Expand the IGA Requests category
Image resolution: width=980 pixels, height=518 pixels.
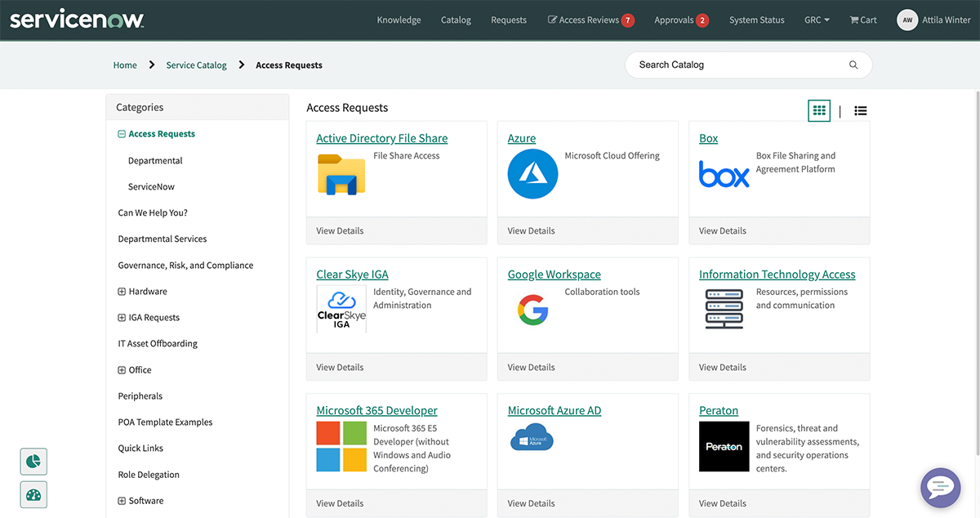pos(122,318)
